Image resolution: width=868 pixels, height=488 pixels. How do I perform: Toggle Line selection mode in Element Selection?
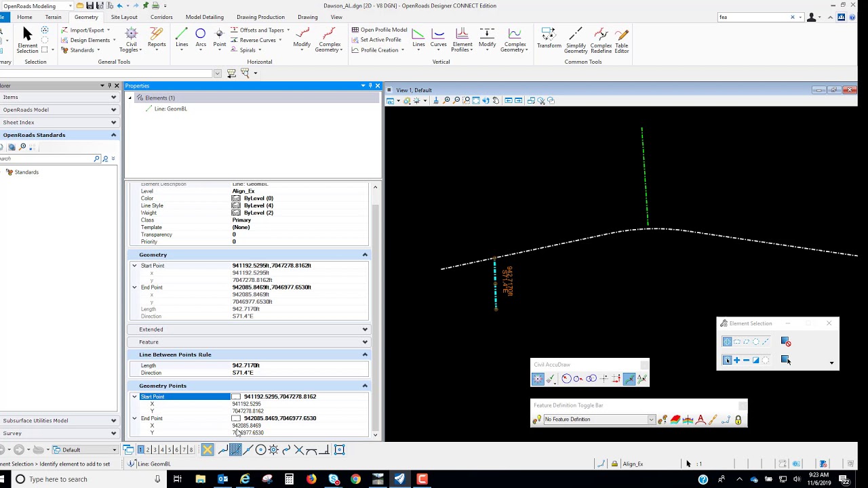point(765,342)
